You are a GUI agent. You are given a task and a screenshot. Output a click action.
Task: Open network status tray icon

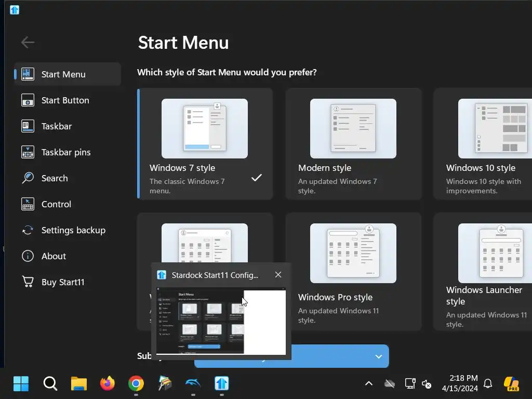coord(410,384)
